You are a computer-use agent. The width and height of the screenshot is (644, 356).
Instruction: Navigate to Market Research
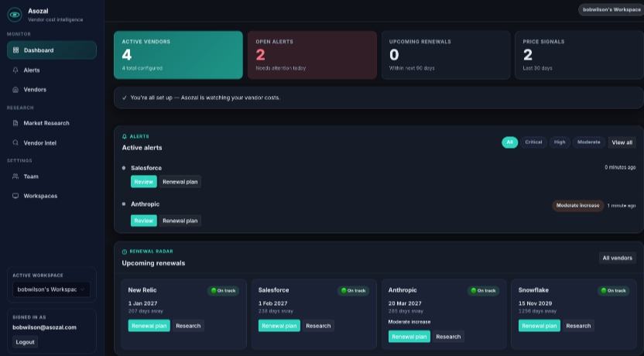[52, 123]
